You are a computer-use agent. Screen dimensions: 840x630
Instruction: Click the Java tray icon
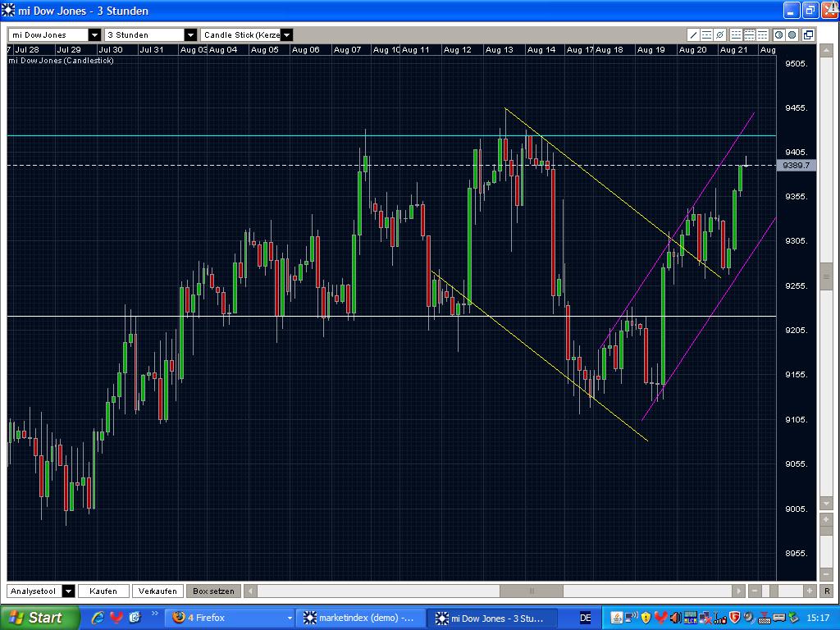point(617,618)
